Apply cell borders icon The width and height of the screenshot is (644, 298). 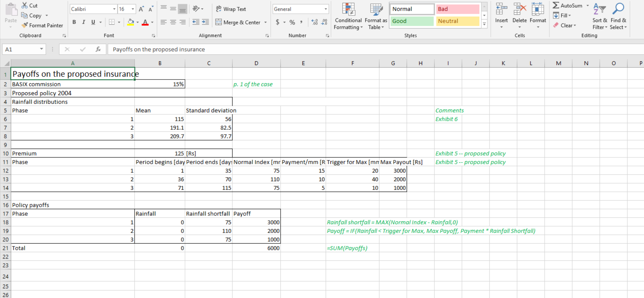click(x=112, y=22)
